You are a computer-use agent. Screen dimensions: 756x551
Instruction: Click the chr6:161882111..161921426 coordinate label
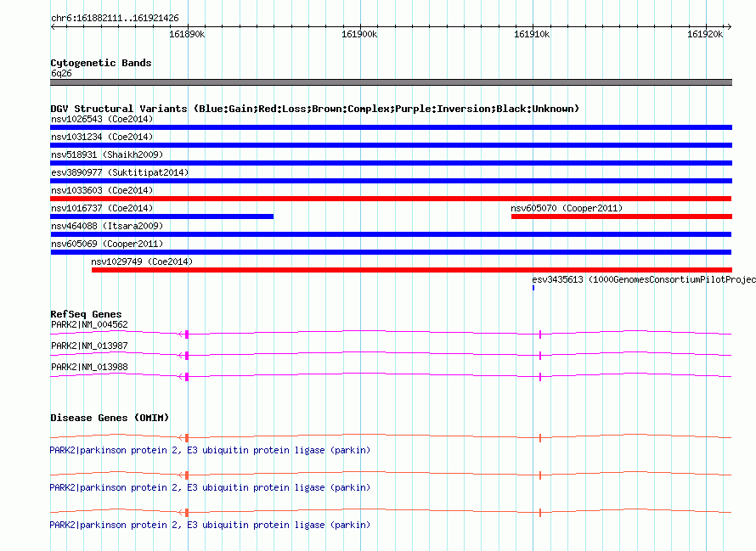[115, 19]
